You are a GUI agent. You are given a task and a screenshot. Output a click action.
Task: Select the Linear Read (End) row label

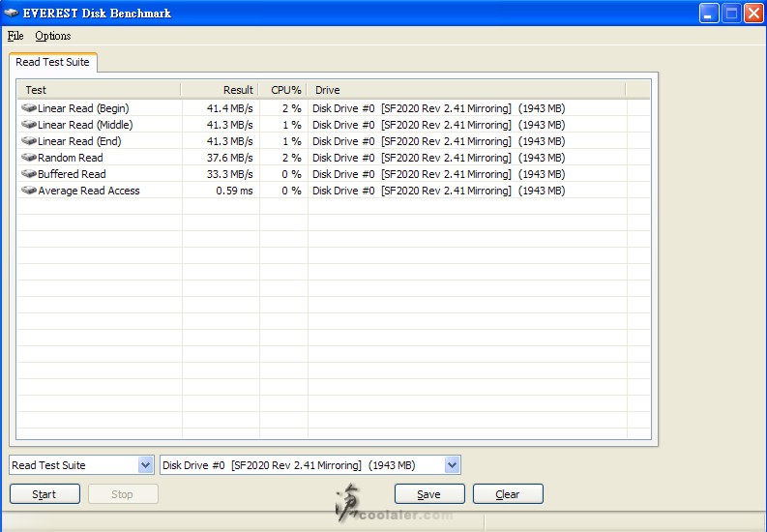click(79, 141)
